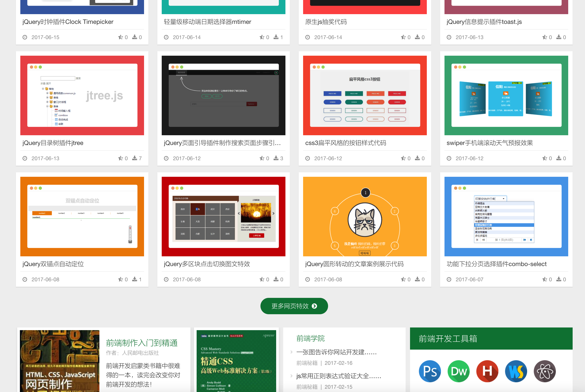Screen dimensions: 585x392
Task: Open the WebStorm WS icon
Action: point(516,371)
